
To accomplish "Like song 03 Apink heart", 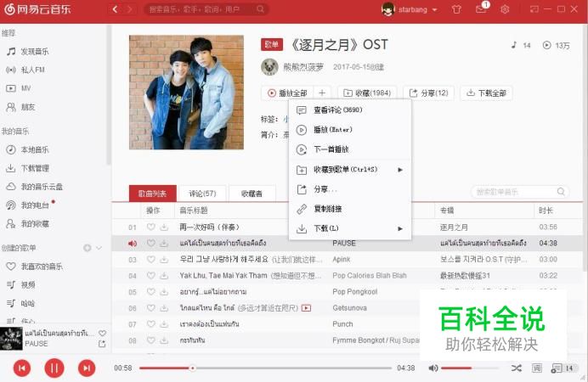I will coord(150,259).
